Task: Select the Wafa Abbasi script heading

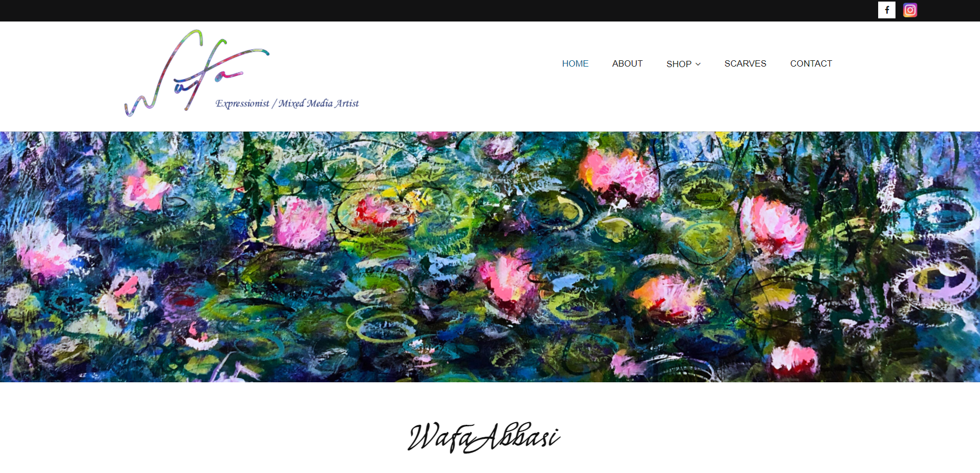Action: pyautogui.click(x=484, y=437)
